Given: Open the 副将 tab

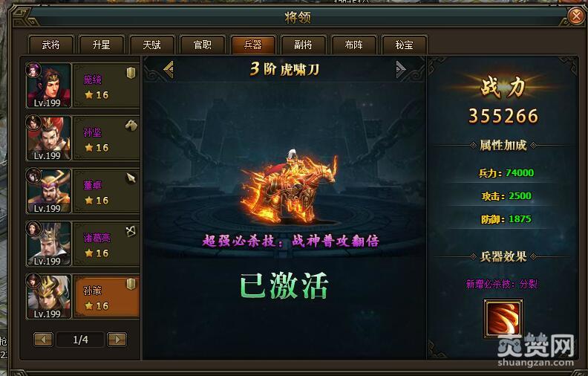Looking at the screenshot, I should click(x=303, y=45).
